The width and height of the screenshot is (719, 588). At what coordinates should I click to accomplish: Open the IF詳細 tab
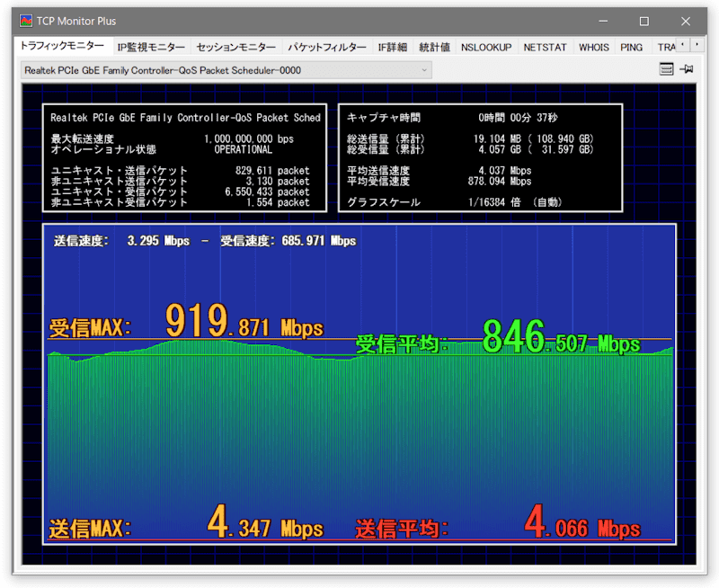pos(393,48)
